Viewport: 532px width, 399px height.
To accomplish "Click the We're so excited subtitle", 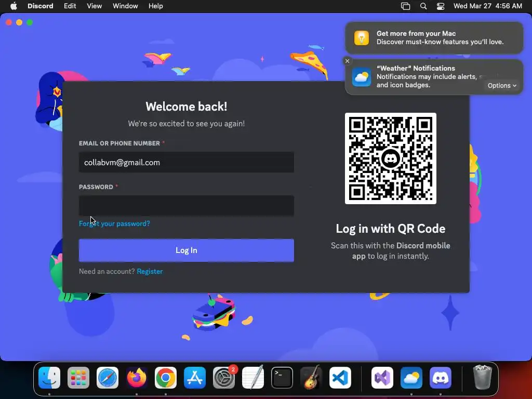I will click(187, 124).
